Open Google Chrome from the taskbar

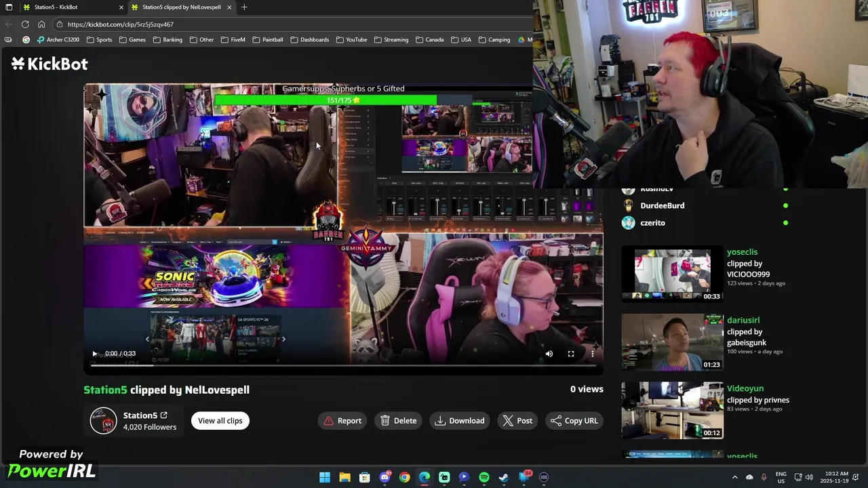click(404, 477)
